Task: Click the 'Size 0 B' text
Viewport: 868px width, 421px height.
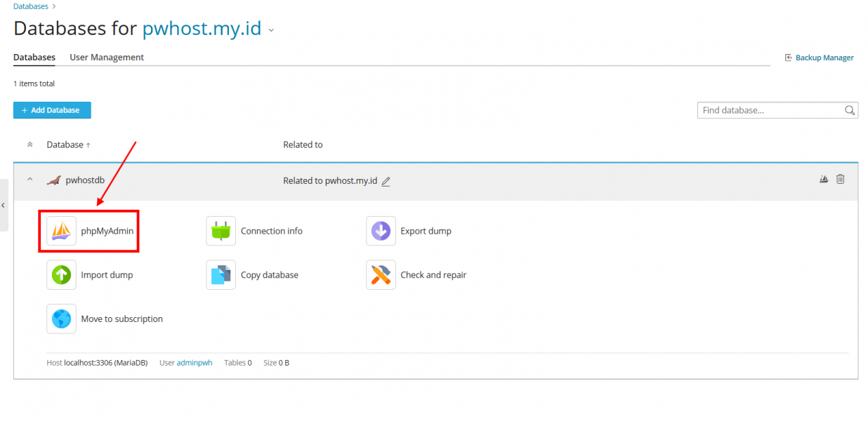Action: click(277, 363)
